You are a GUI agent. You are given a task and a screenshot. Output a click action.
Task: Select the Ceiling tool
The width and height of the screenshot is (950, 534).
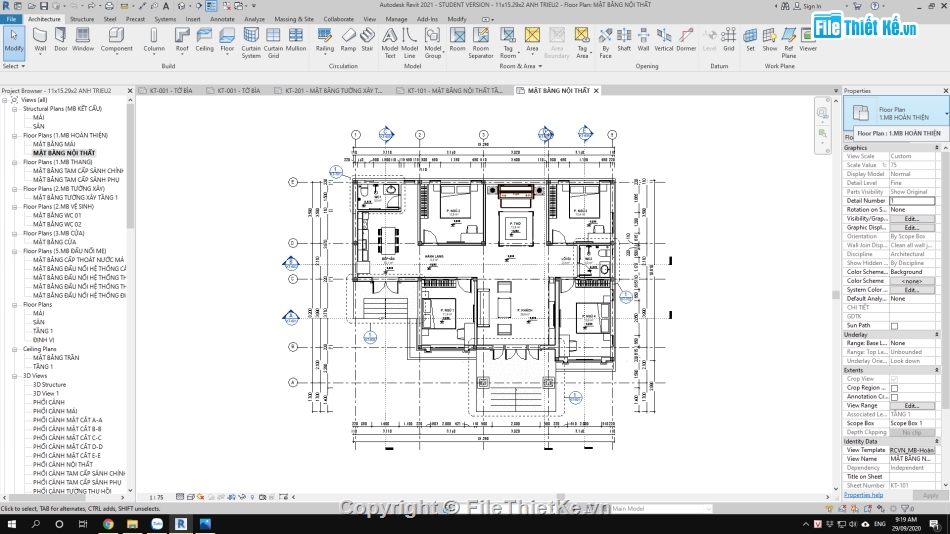204,40
